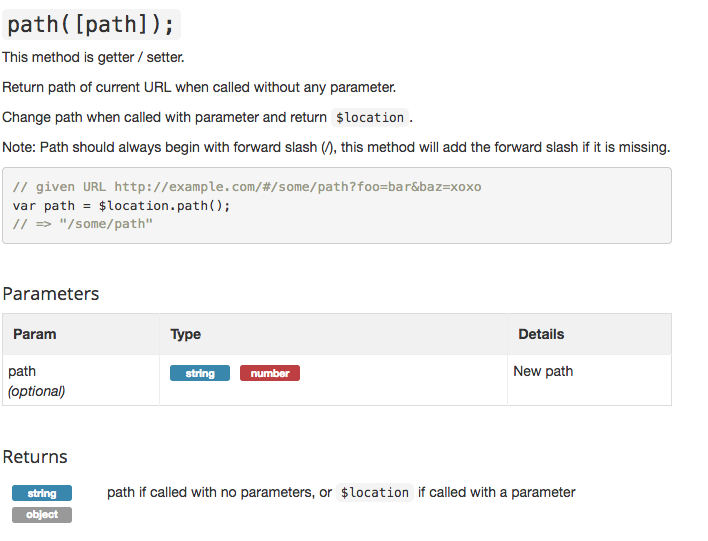Click the path parameter name cell
This screenshot has width=708, height=541.
click(22, 371)
